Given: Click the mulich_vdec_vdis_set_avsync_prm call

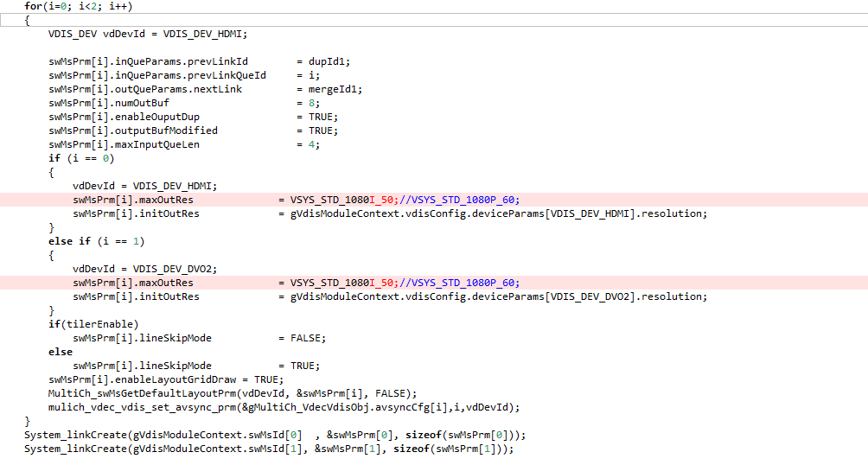Looking at the screenshot, I should click(284, 407).
